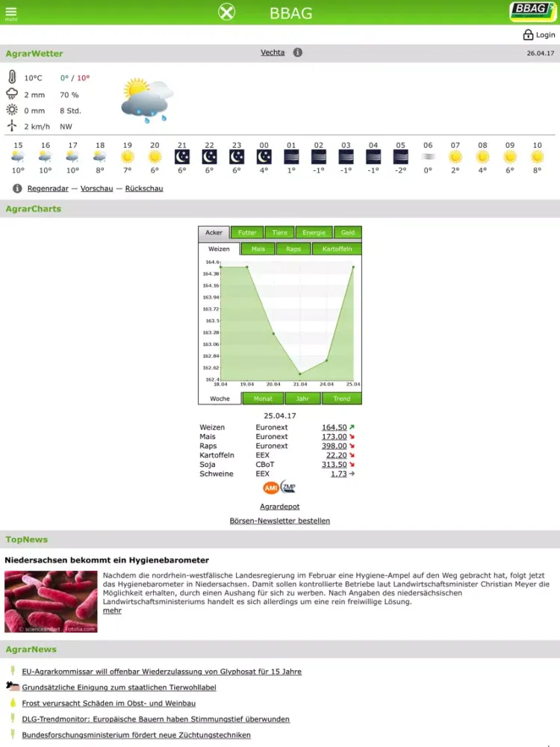Click the hour 01 fog icon
This screenshot has width=560, height=747.
coord(291,156)
